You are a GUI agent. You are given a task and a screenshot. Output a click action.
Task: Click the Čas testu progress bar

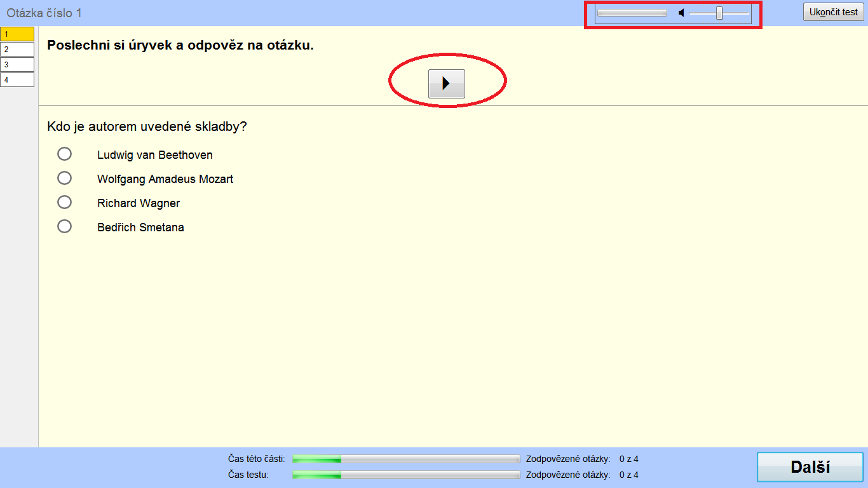[406, 475]
